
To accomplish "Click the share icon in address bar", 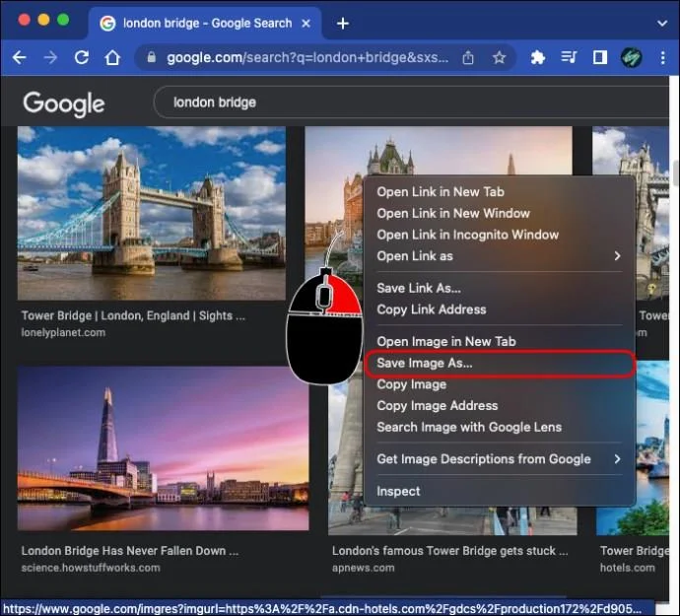I will [x=468, y=57].
